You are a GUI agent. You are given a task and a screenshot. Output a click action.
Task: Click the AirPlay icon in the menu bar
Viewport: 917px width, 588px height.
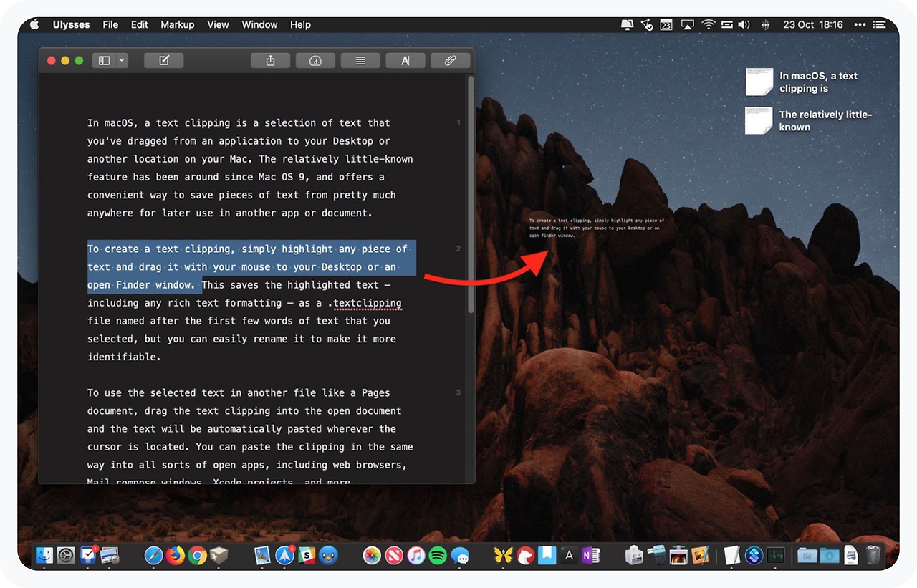click(x=688, y=24)
